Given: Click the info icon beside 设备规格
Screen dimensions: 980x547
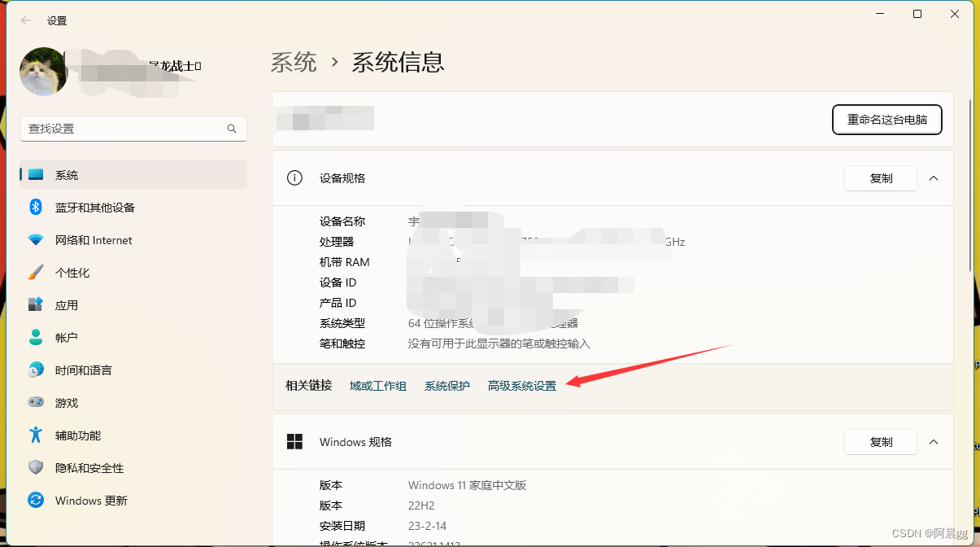Looking at the screenshot, I should pyautogui.click(x=294, y=178).
